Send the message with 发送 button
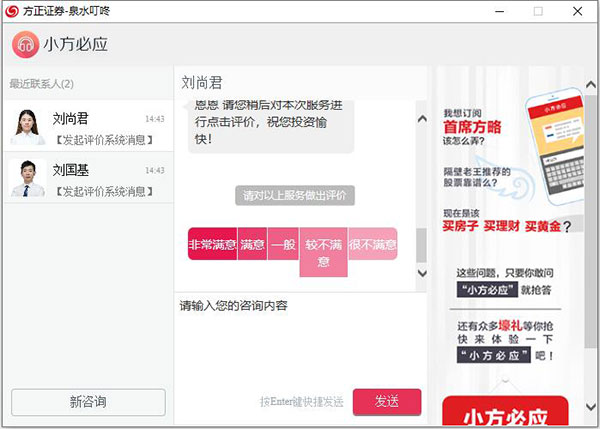600x429 pixels. pyautogui.click(x=387, y=402)
